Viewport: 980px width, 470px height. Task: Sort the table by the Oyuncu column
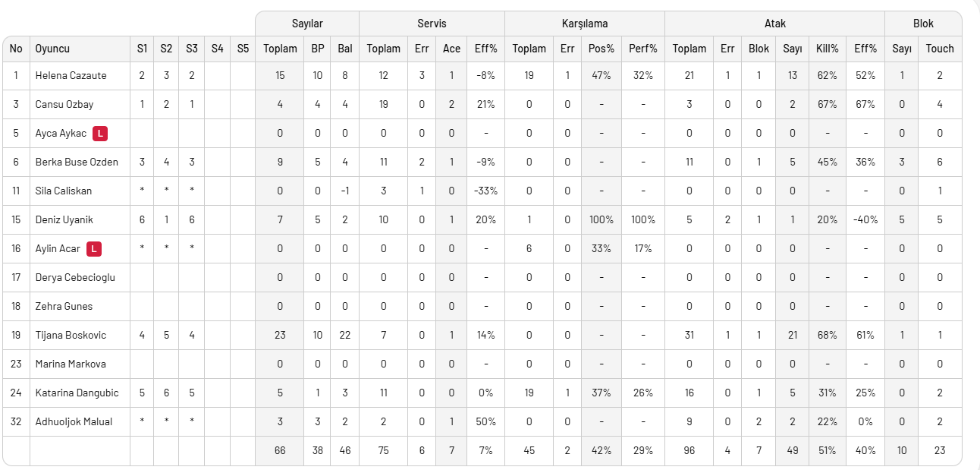pyautogui.click(x=52, y=49)
